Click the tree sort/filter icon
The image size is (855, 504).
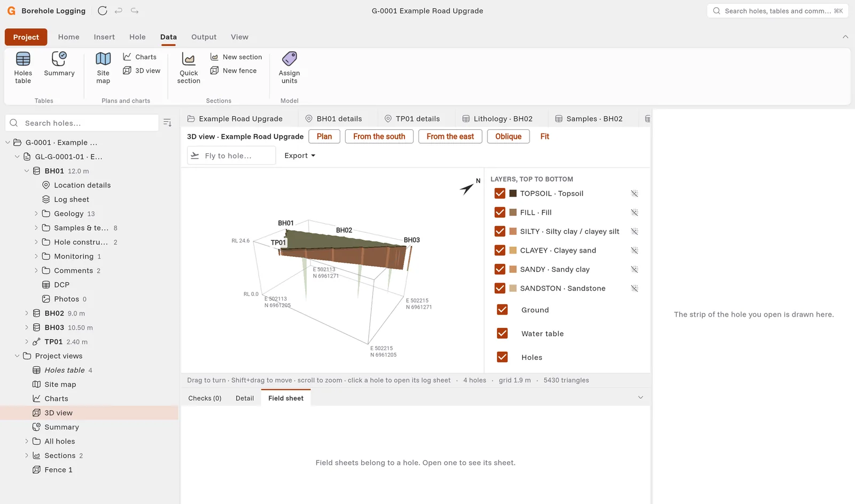tap(167, 123)
